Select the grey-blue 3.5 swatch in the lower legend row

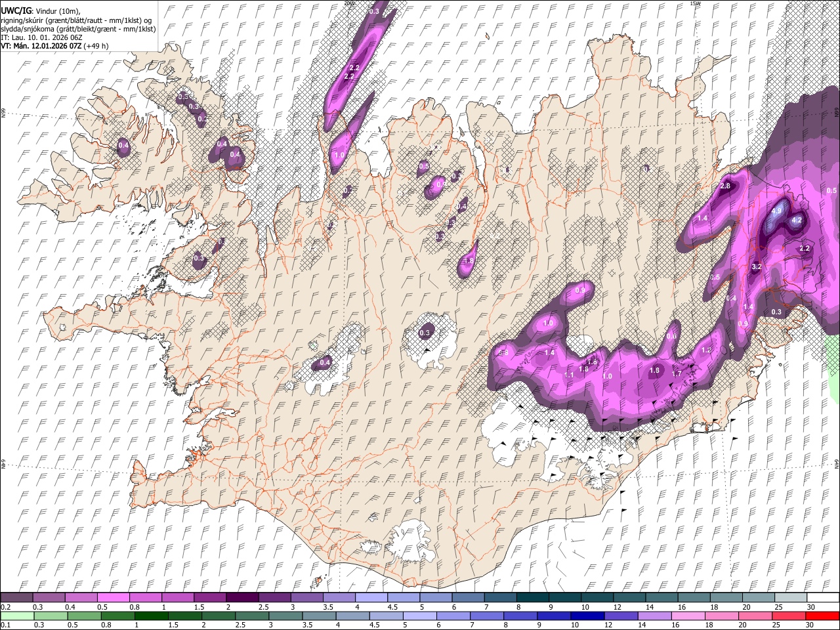[319, 616]
